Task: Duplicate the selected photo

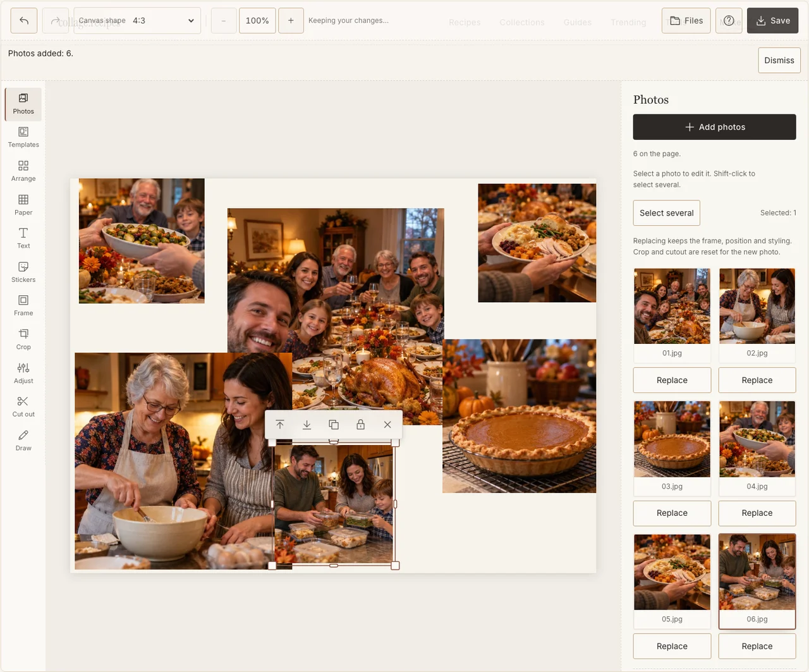Action: click(334, 425)
